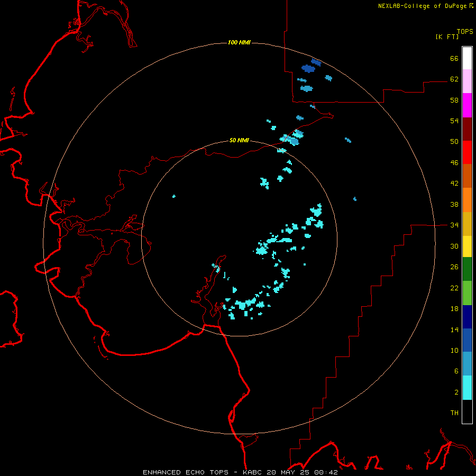This screenshot has width=476, height=476.
Task: Click the '26' legend value
Action: pyautogui.click(x=454, y=267)
